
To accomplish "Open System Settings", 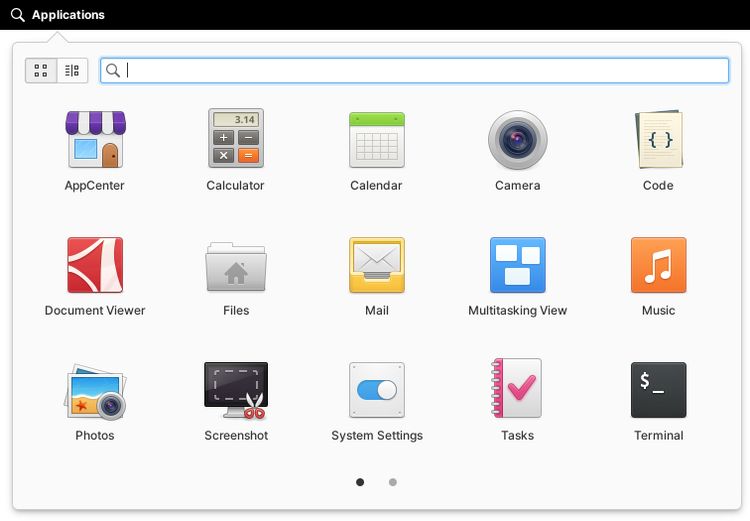I will [x=377, y=390].
